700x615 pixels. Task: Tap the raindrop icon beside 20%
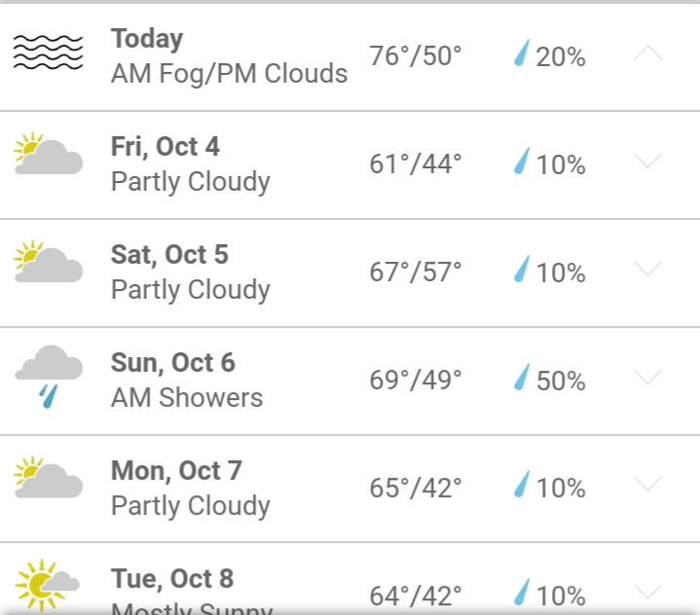click(522, 53)
